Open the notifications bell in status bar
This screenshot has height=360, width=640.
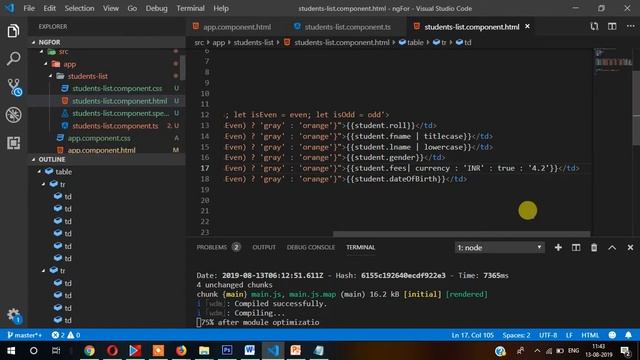point(628,335)
